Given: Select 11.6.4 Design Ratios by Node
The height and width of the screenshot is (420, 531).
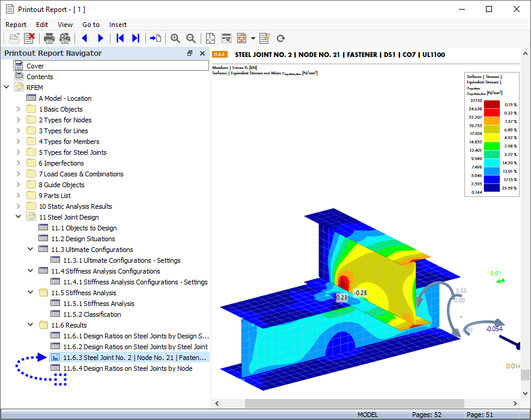Looking at the screenshot, I should point(127,368).
